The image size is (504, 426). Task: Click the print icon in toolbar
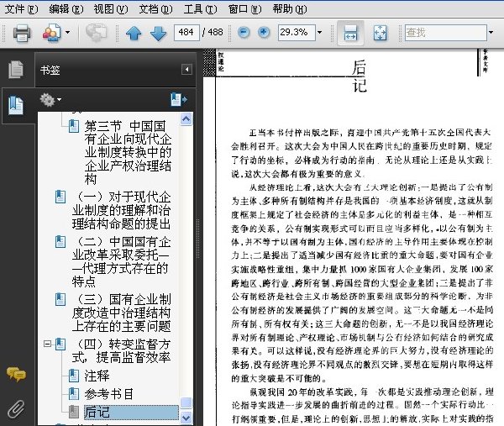click(x=22, y=33)
